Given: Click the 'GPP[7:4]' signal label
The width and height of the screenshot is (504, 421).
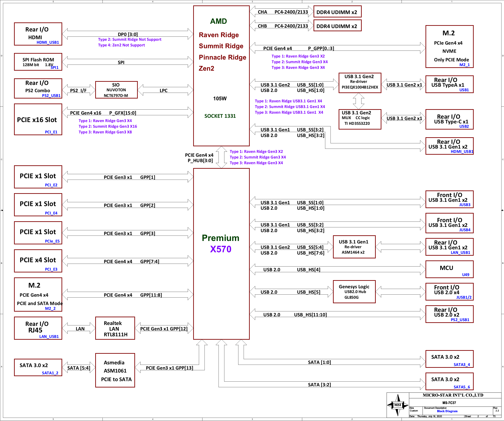Looking at the screenshot, I should click(x=150, y=261).
